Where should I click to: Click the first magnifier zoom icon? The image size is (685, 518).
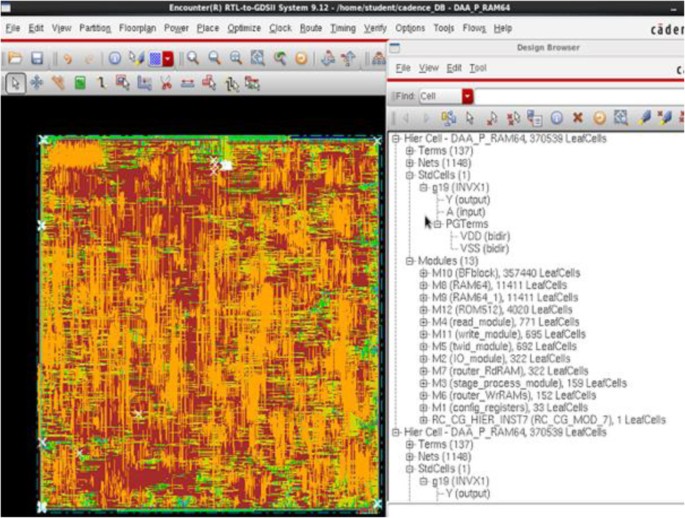point(193,59)
